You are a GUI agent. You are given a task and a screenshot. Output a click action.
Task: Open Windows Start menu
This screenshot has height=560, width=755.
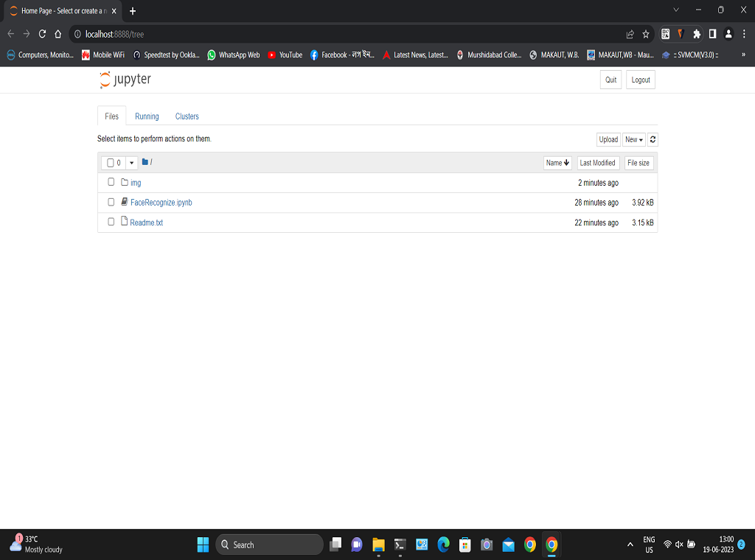(203, 545)
